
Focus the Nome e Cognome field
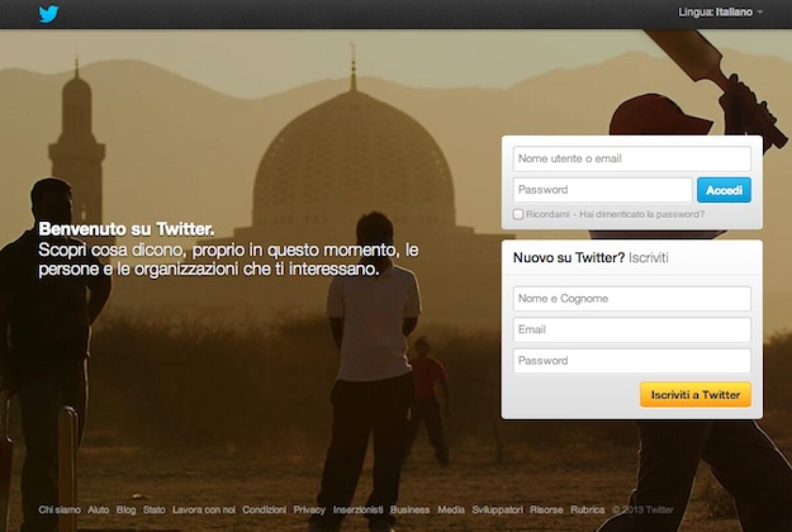tap(632, 299)
